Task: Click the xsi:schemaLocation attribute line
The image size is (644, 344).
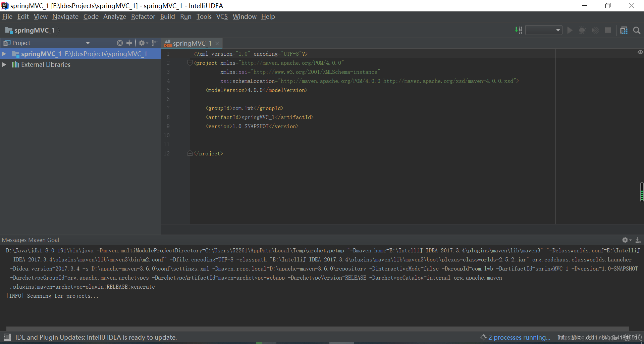Action: click(369, 81)
